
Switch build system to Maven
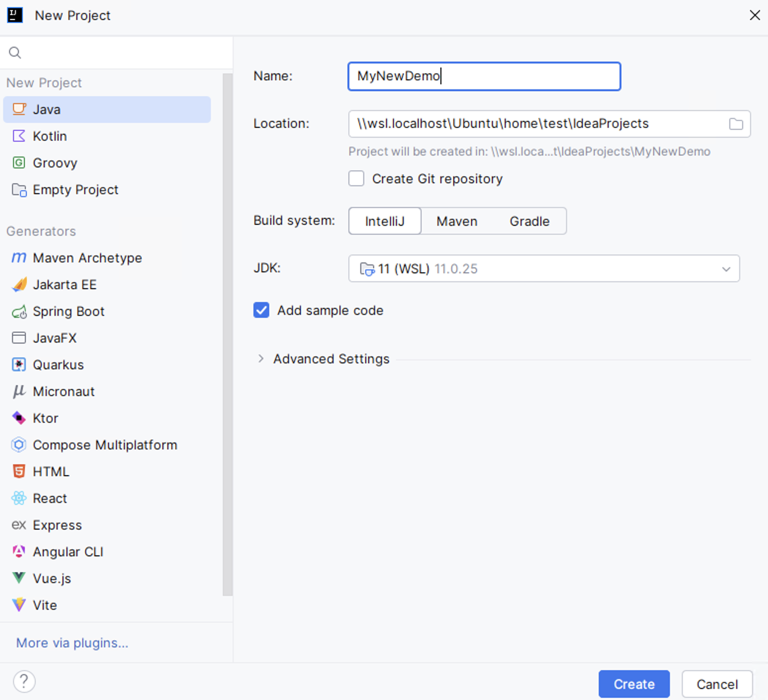click(456, 221)
